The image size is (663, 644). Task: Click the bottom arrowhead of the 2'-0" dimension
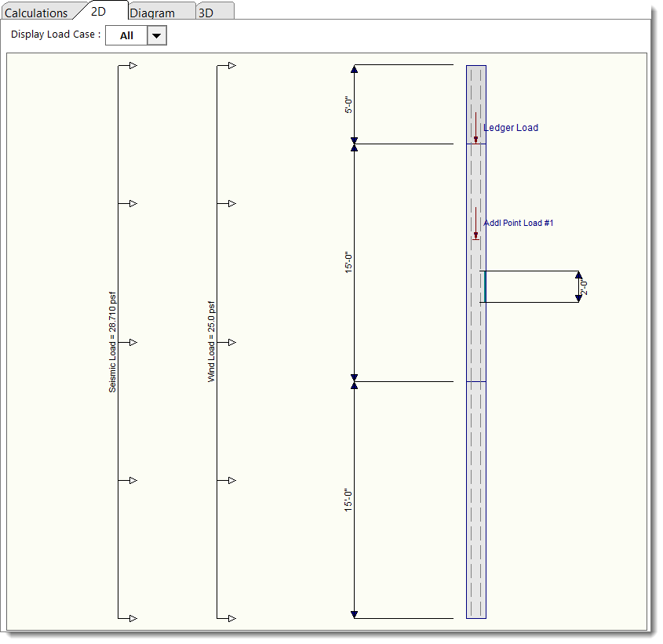[579, 298]
